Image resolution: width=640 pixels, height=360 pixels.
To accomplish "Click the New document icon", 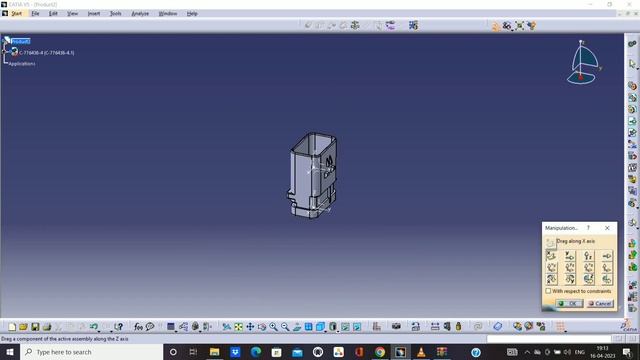I will point(12,327).
